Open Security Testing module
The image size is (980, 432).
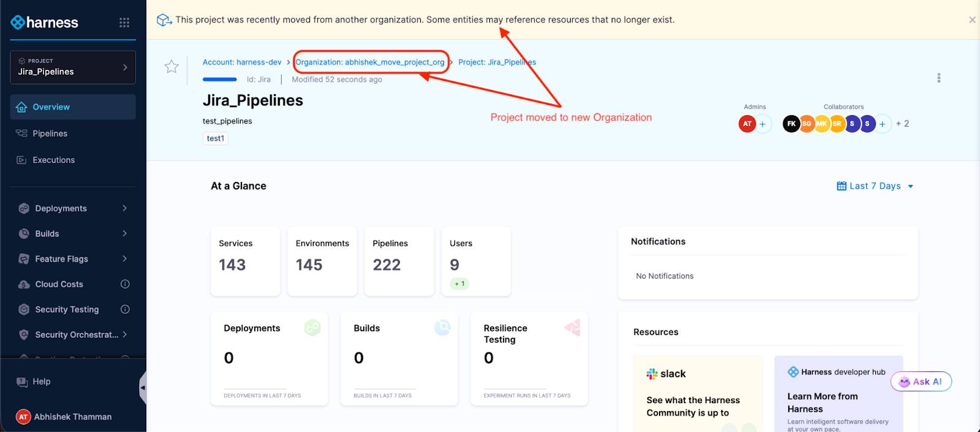tap(67, 309)
